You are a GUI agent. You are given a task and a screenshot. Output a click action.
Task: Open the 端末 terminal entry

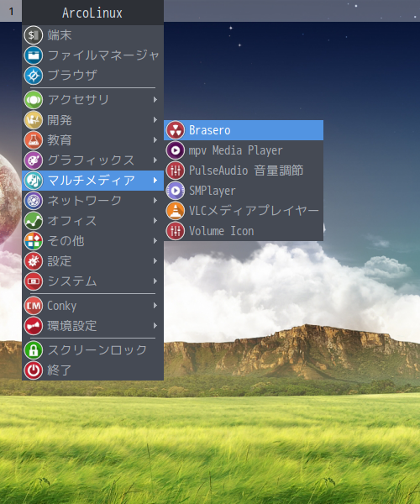coord(92,35)
